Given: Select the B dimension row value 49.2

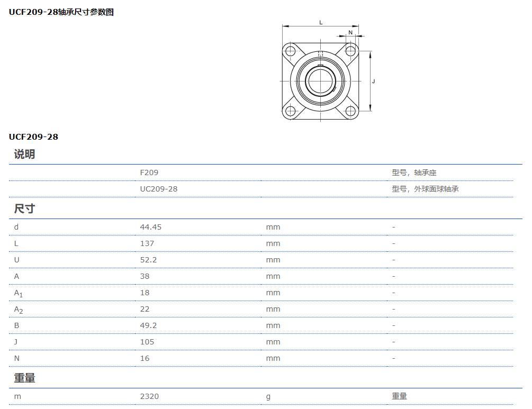Looking at the screenshot, I should point(149,325).
